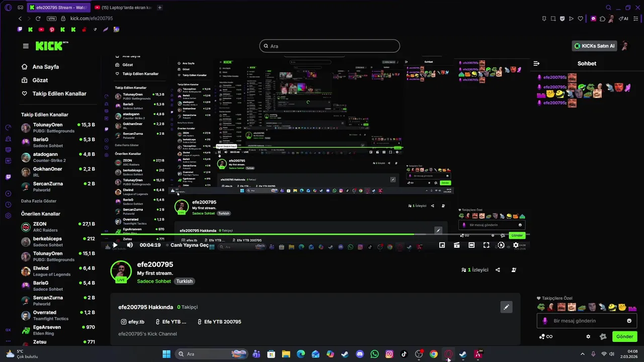
Task: Open the YouTube bookmark
Action: click(x=41, y=30)
